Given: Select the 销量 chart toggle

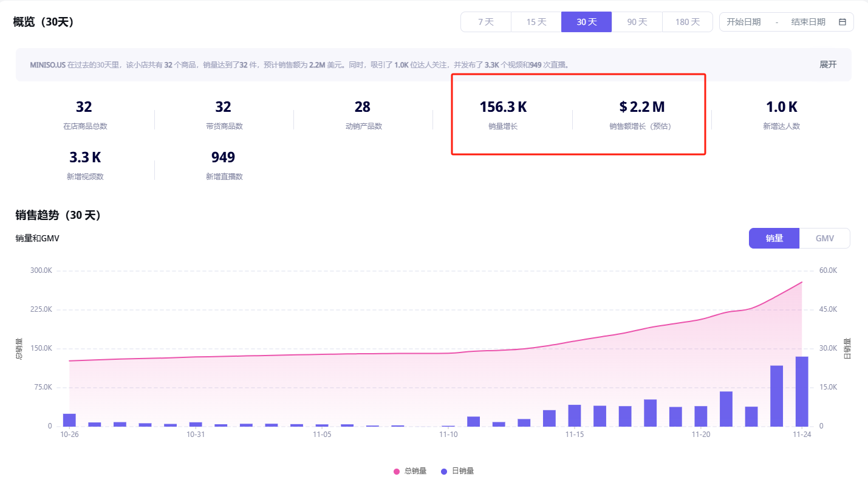Looking at the screenshot, I should pyautogui.click(x=774, y=238).
